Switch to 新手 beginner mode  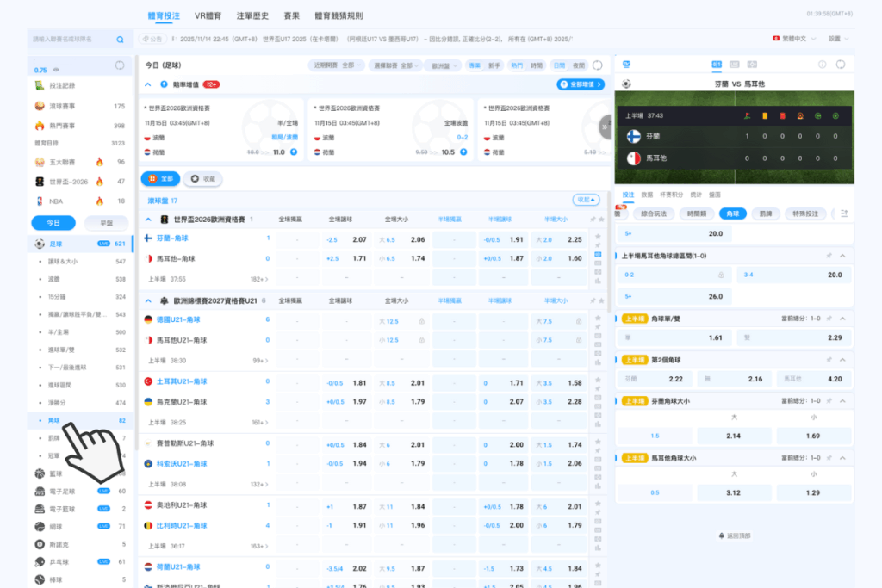coord(494,65)
